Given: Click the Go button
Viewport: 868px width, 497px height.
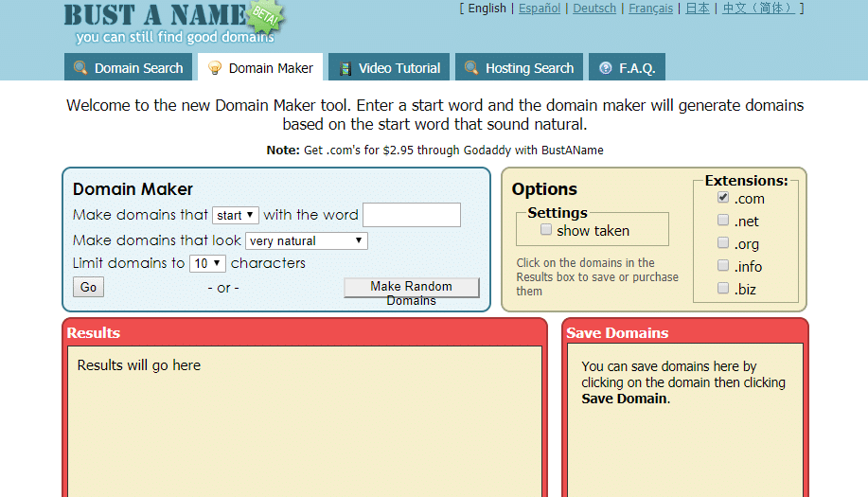Looking at the screenshot, I should click(x=89, y=287).
